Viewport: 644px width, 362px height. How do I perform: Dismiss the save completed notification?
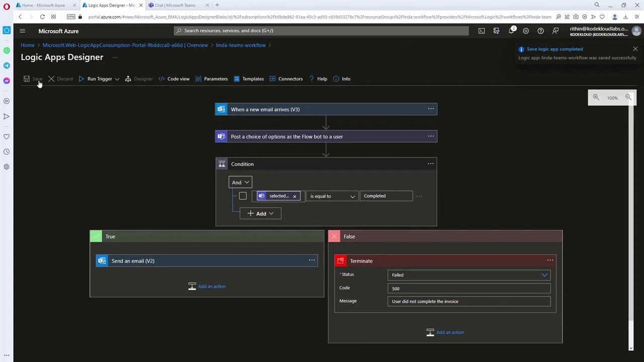[x=635, y=49]
